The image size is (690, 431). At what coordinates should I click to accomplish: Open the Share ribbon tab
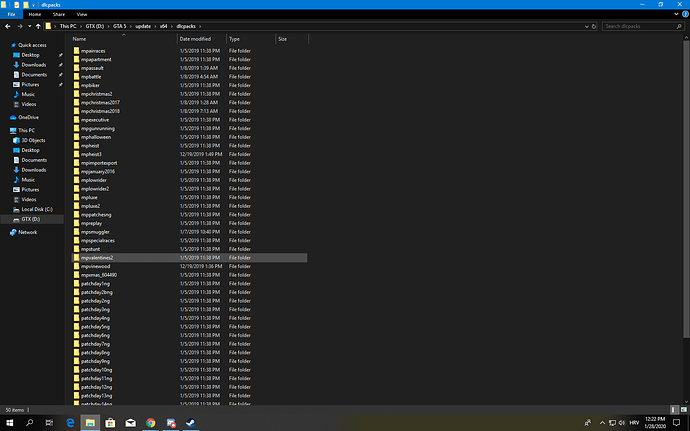[x=59, y=15]
